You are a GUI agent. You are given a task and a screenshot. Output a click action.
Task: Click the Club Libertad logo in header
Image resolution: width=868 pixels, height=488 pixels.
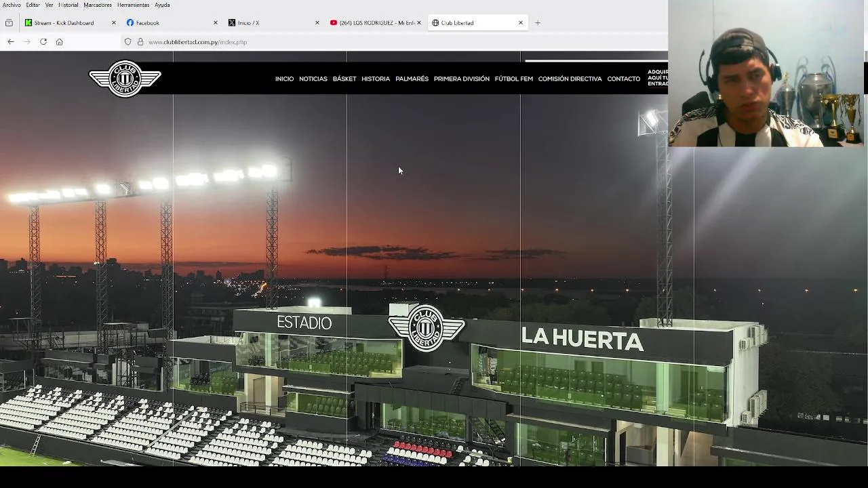click(125, 79)
